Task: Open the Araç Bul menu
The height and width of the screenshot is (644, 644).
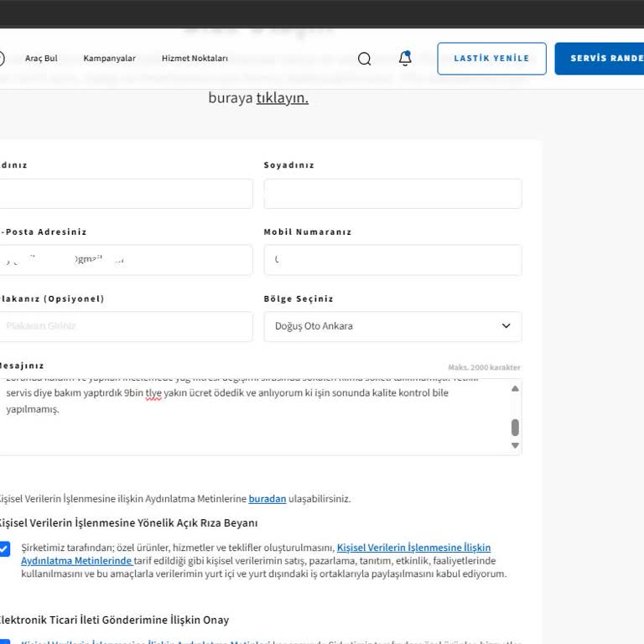Action: click(x=41, y=59)
